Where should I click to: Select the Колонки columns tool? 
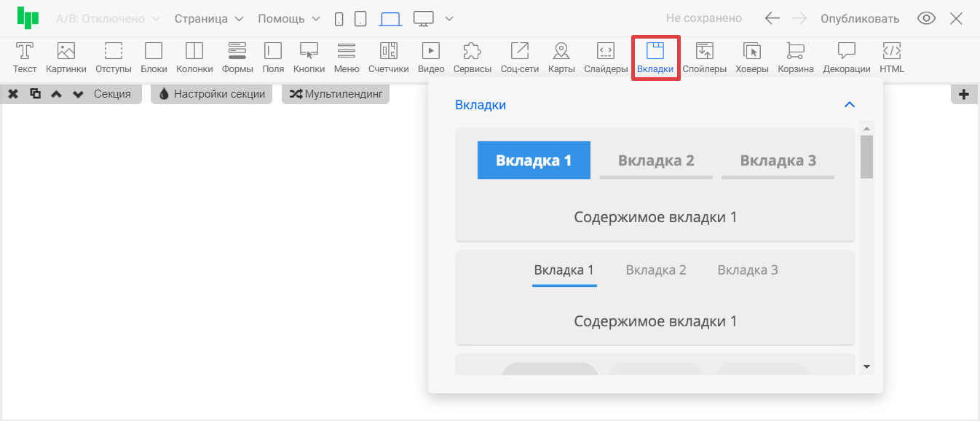click(x=194, y=58)
